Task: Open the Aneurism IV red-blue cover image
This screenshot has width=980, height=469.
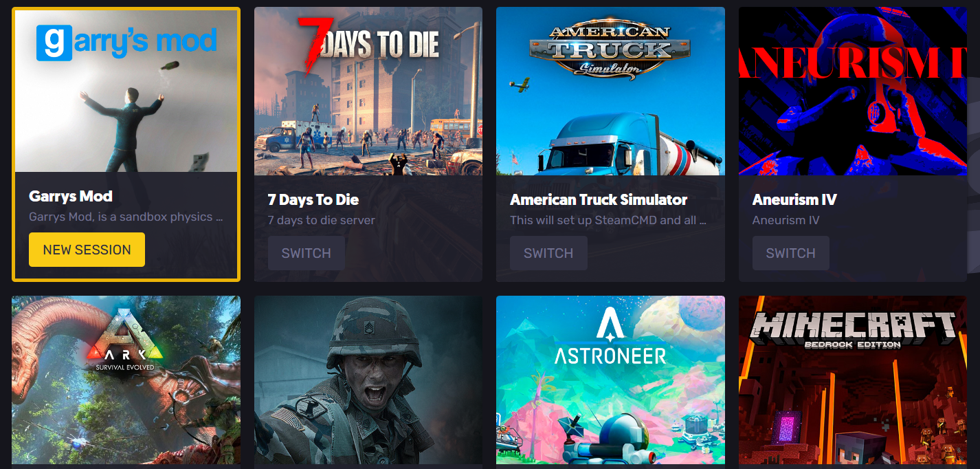Action: click(x=853, y=91)
